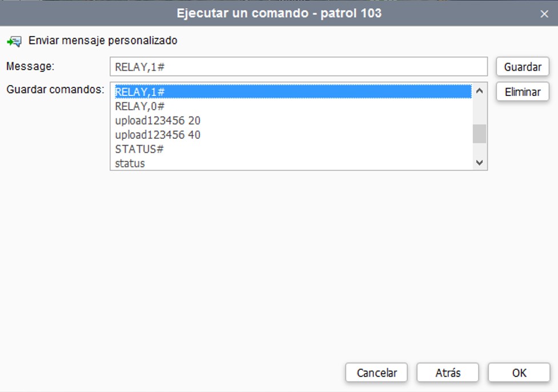Confirm the command with OK
This screenshot has height=392, width=558.
coord(519,373)
